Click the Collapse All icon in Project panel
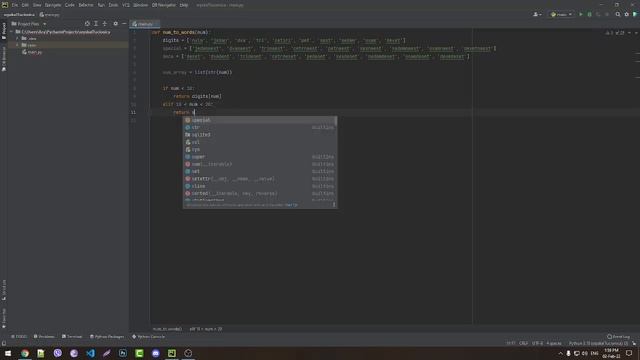The width and height of the screenshot is (640, 360). [104, 24]
